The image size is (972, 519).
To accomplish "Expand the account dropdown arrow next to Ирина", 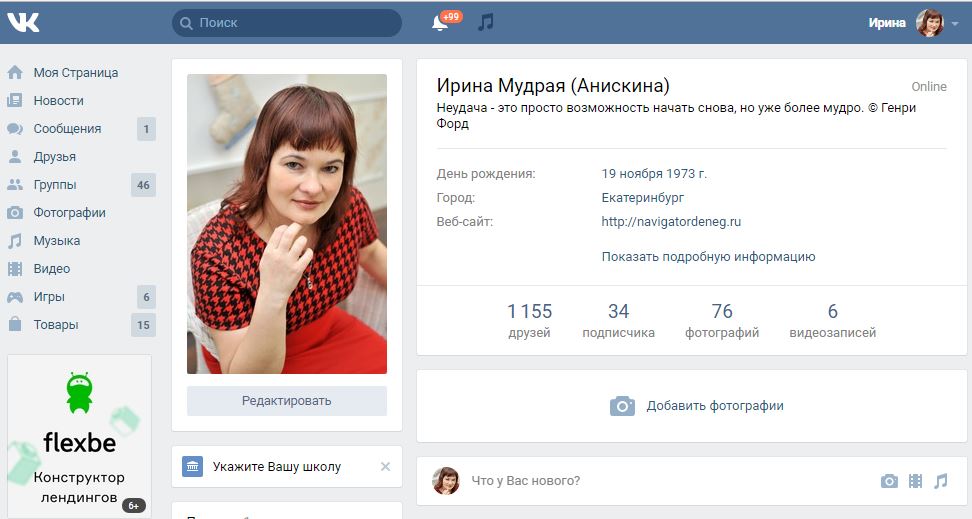I will pyautogui.click(x=955, y=24).
